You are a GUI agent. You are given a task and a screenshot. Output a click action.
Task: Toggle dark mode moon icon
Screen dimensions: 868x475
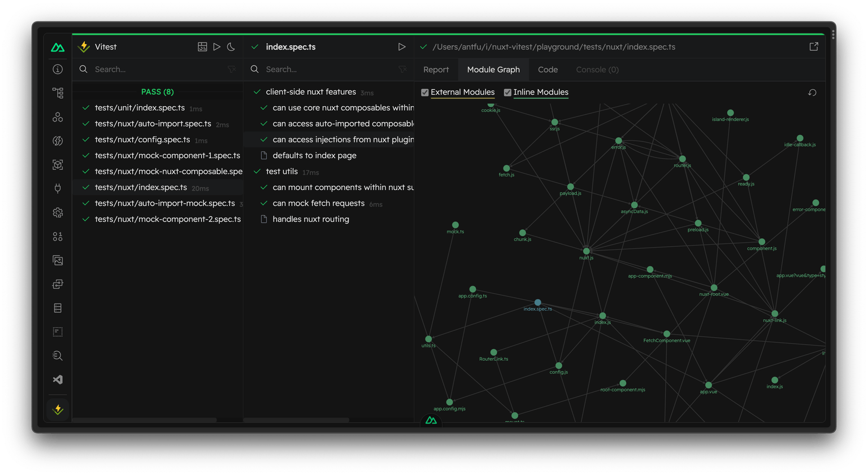[231, 47]
